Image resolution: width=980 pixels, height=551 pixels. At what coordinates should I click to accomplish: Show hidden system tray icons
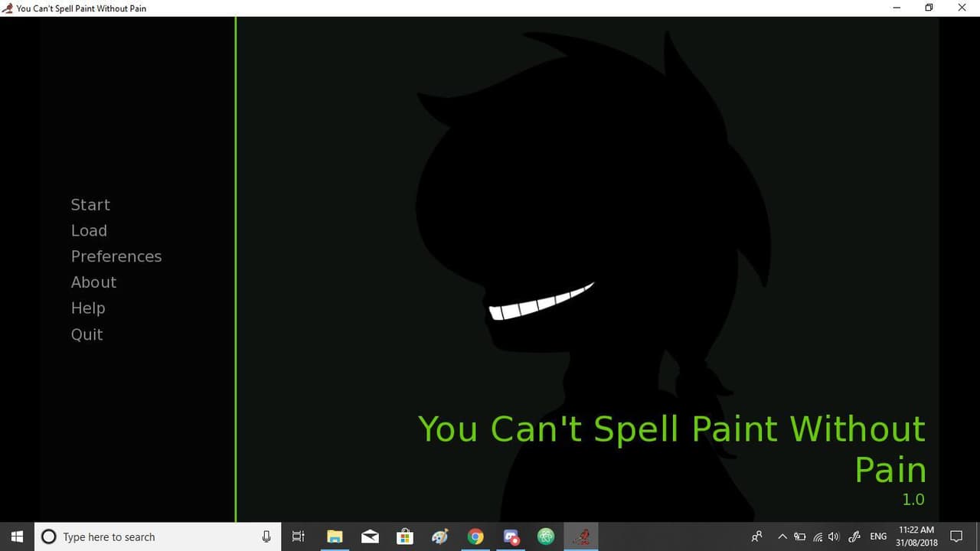pyautogui.click(x=782, y=536)
